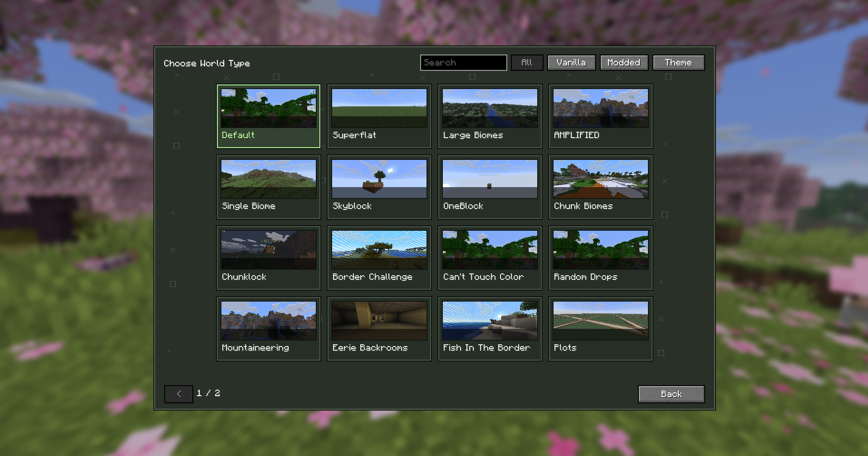The image size is (868, 456).
Task: Click the '1 / 2' page indicator
Action: (208, 393)
